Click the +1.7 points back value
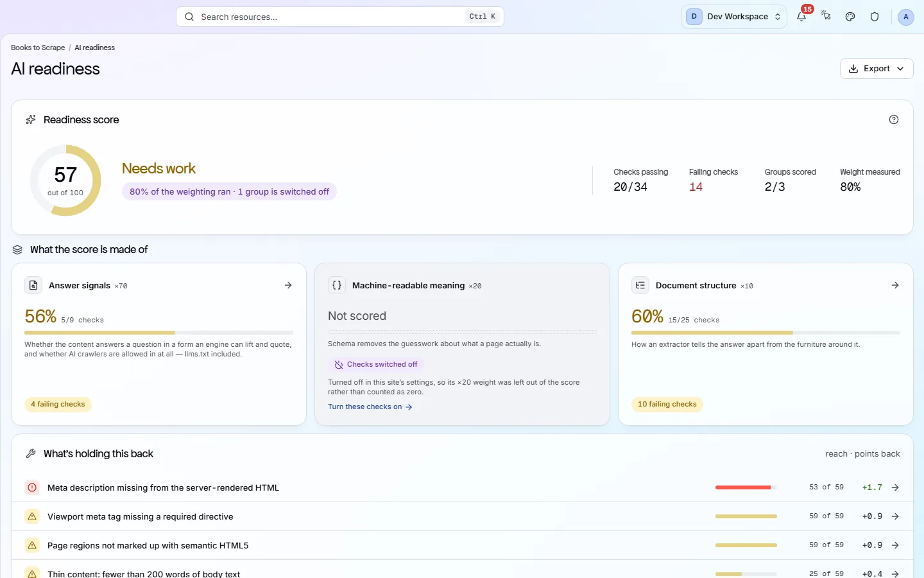The width and height of the screenshot is (924, 578). coord(872,487)
